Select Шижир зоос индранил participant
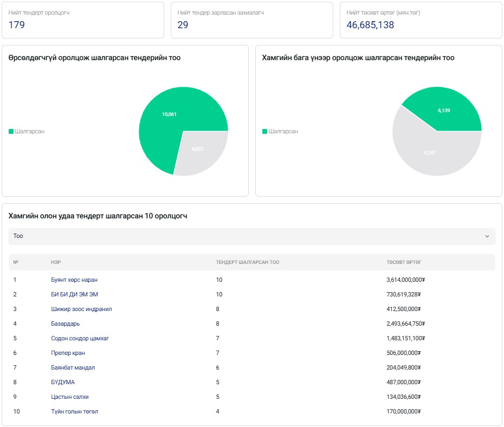 (x=81, y=309)
